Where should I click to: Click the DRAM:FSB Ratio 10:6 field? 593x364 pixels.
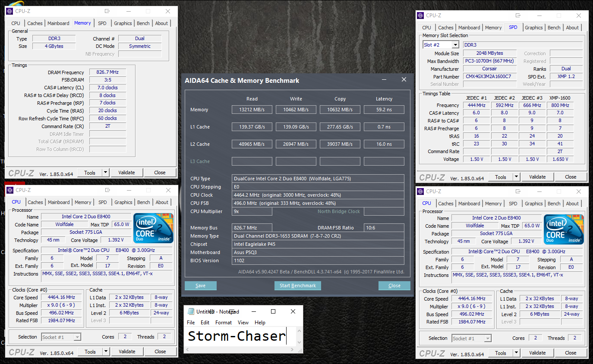click(384, 228)
